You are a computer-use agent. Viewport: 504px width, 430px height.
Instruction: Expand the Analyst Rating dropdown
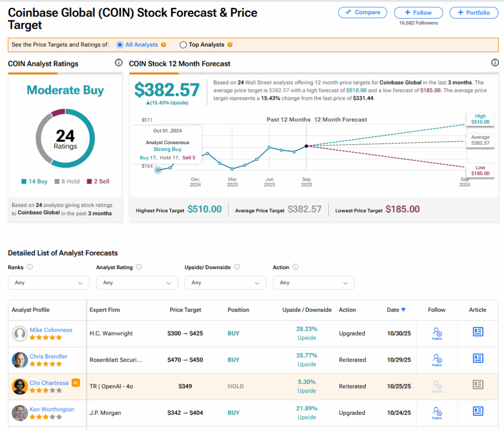coord(137,283)
